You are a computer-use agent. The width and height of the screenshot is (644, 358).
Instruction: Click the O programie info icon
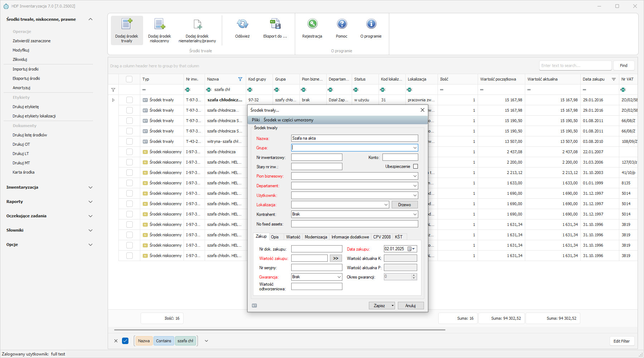pyautogui.click(x=371, y=24)
